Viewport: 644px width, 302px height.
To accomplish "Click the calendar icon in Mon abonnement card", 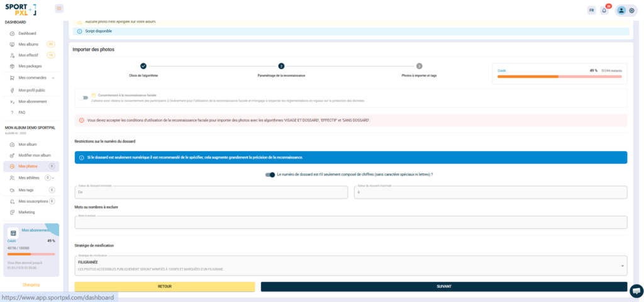I will point(13,233).
